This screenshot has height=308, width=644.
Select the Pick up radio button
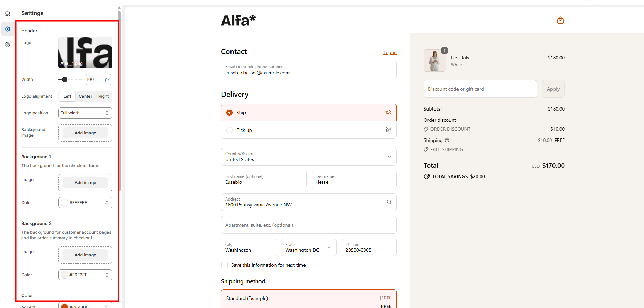(x=229, y=130)
